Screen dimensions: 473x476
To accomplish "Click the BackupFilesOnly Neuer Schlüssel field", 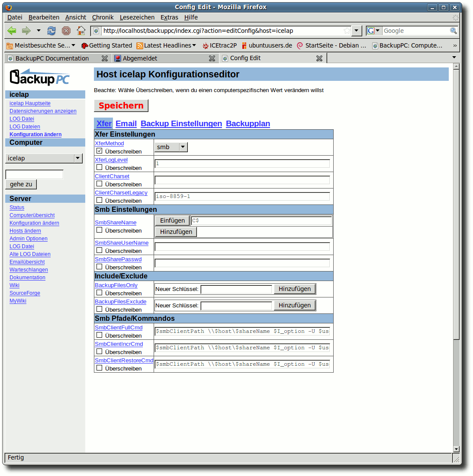I will coord(236,289).
